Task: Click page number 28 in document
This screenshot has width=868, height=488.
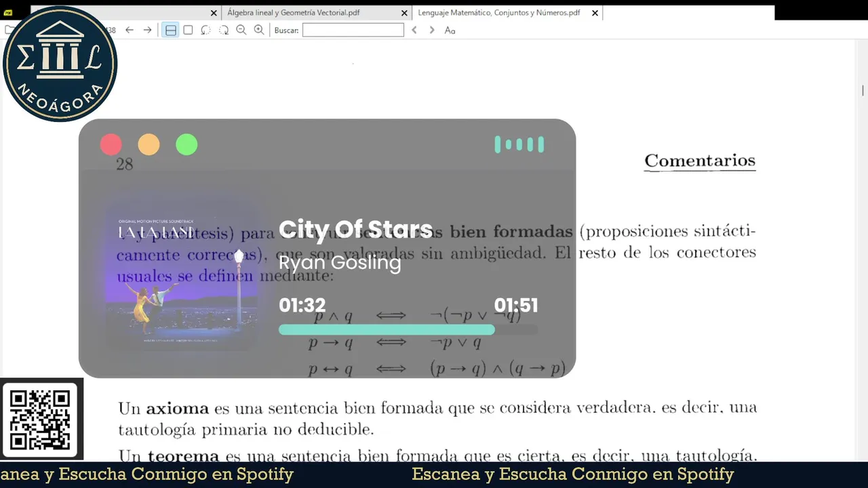Action: [x=125, y=164]
